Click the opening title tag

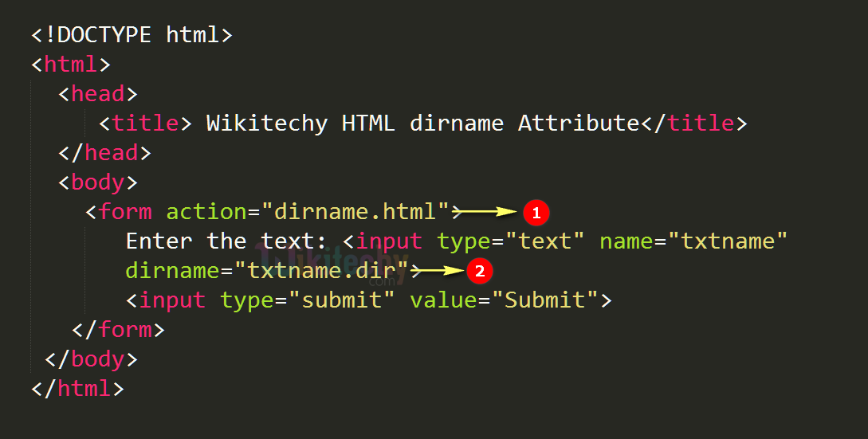click(x=145, y=123)
